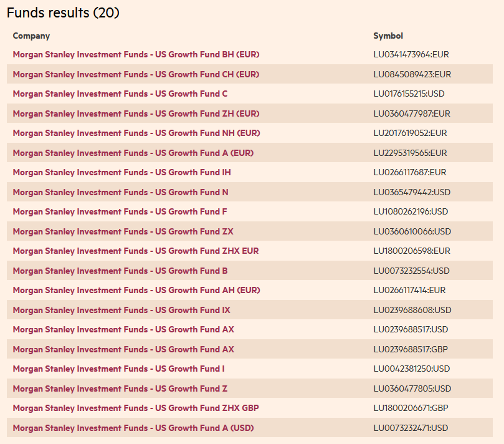Click the US Growth Fund Z link
Image resolution: width=504 pixels, height=444 pixels.
[x=120, y=388]
